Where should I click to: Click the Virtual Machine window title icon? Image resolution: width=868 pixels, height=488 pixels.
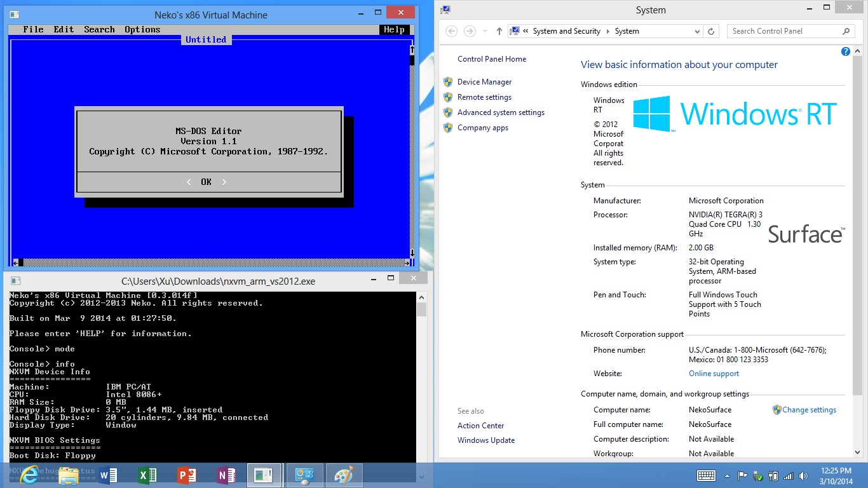coord(15,15)
